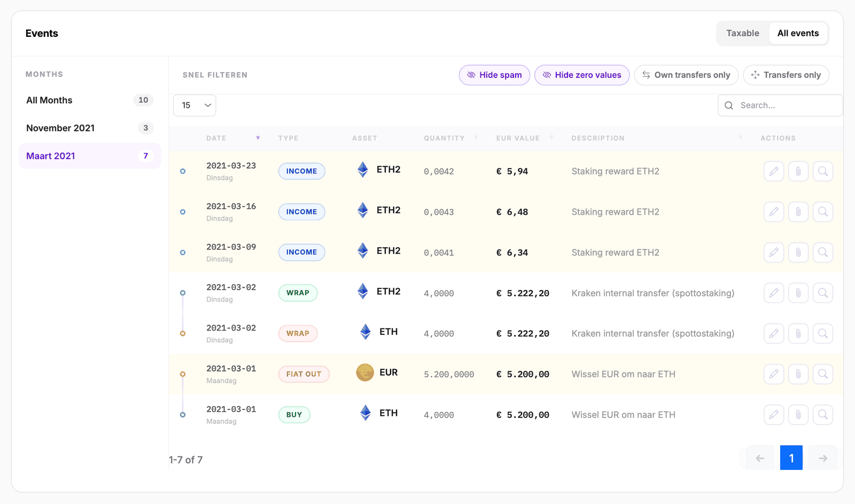
Task: Click green WRAP badge on ETH2 row
Action: point(298,293)
